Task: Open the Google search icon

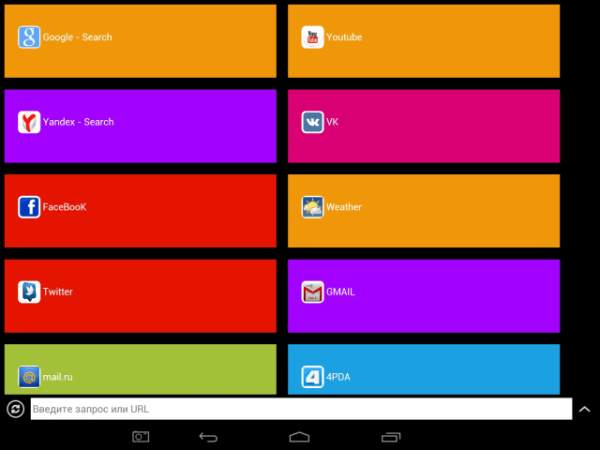Action: (29, 37)
